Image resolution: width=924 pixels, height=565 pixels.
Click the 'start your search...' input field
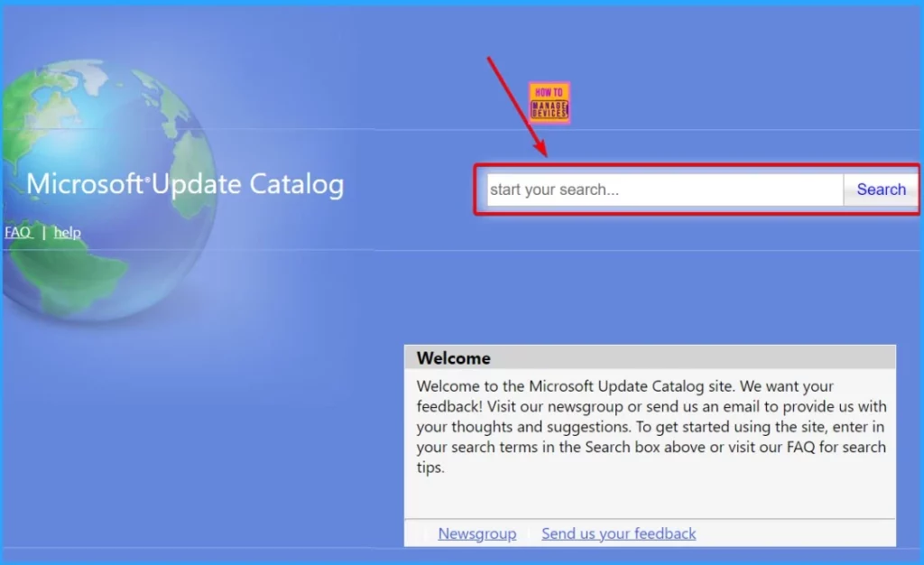[x=665, y=190]
